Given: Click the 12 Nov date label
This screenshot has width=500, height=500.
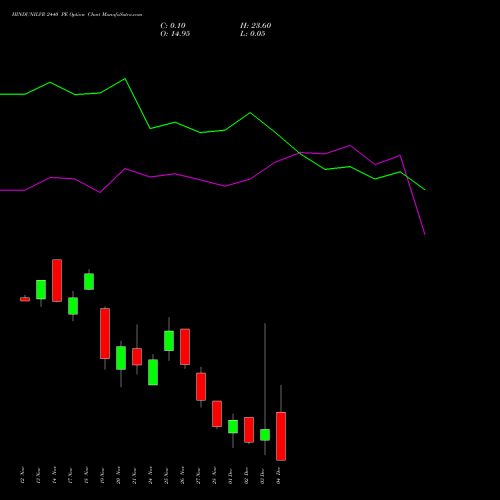Looking at the screenshot, I should click(x=23, y=475).
